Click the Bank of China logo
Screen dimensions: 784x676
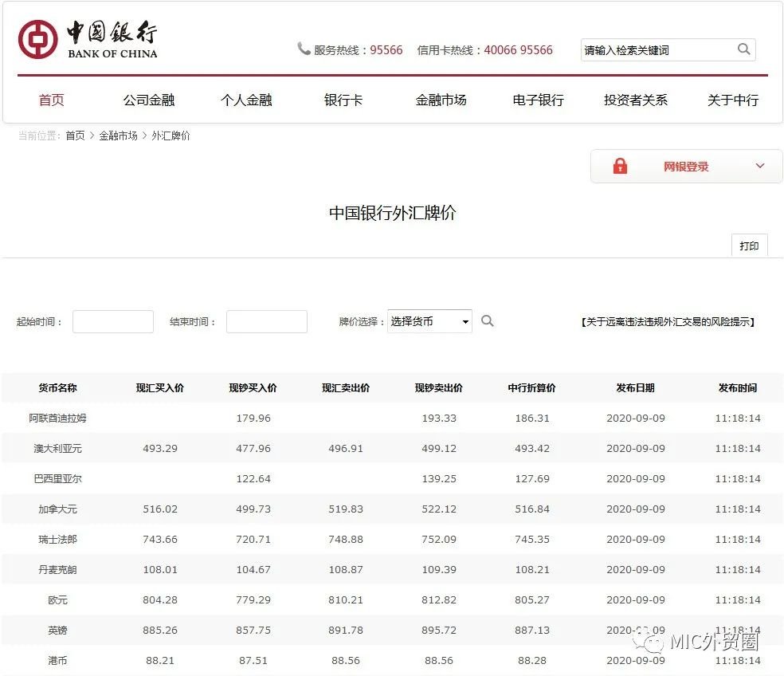pos(88,38)
